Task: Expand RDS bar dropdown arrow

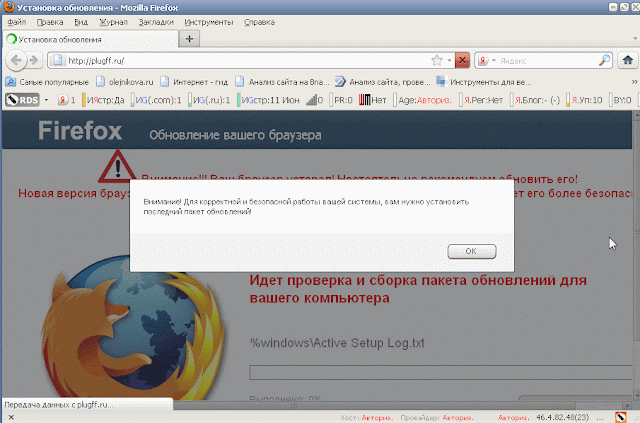Action: pos(46,100)
